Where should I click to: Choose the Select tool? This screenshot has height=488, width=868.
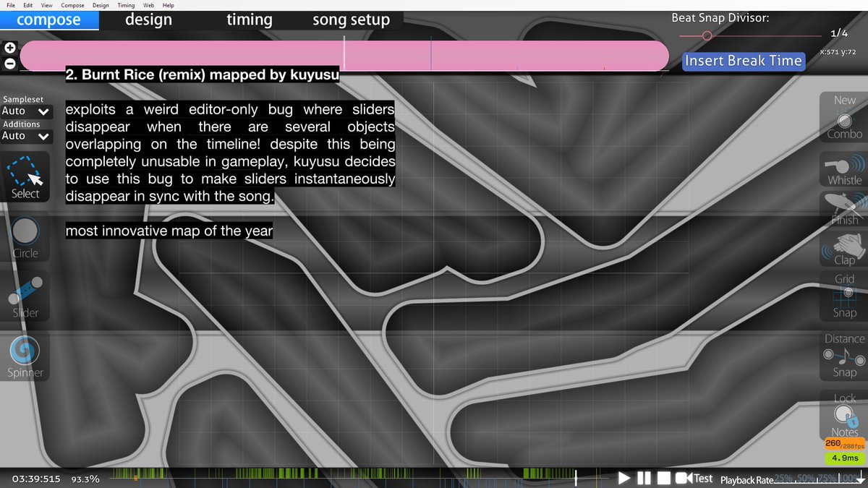(x=25, y=178)
